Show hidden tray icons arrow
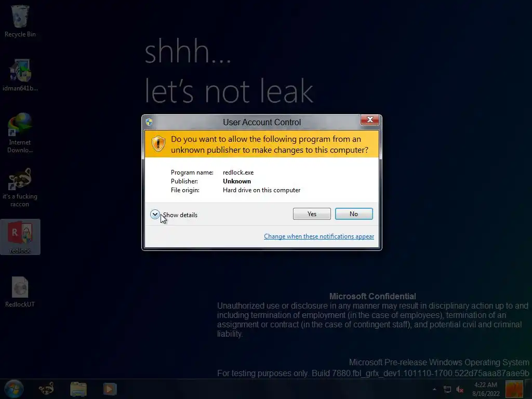Viewport: 532px width, 399px height. 434,389
